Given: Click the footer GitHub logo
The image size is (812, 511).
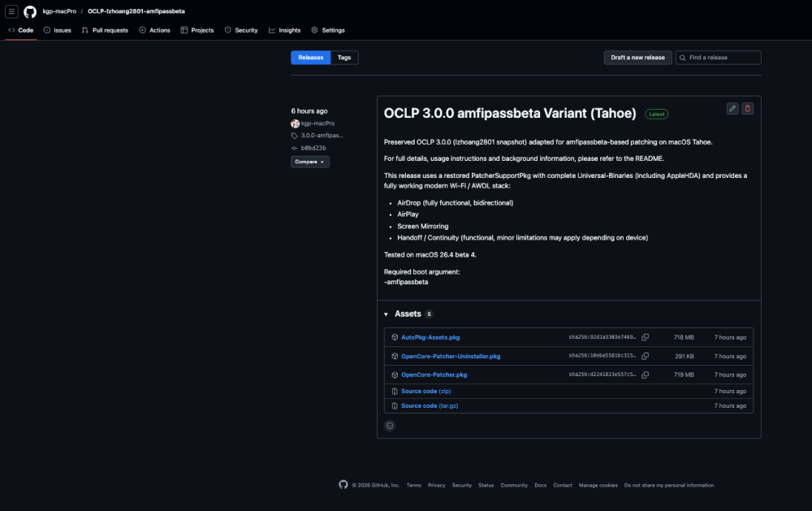Looking at the screenshot, I should point(343,484).
